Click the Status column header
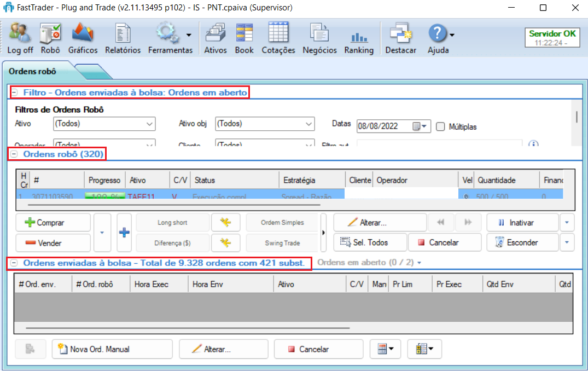 [x=235, y=180]
